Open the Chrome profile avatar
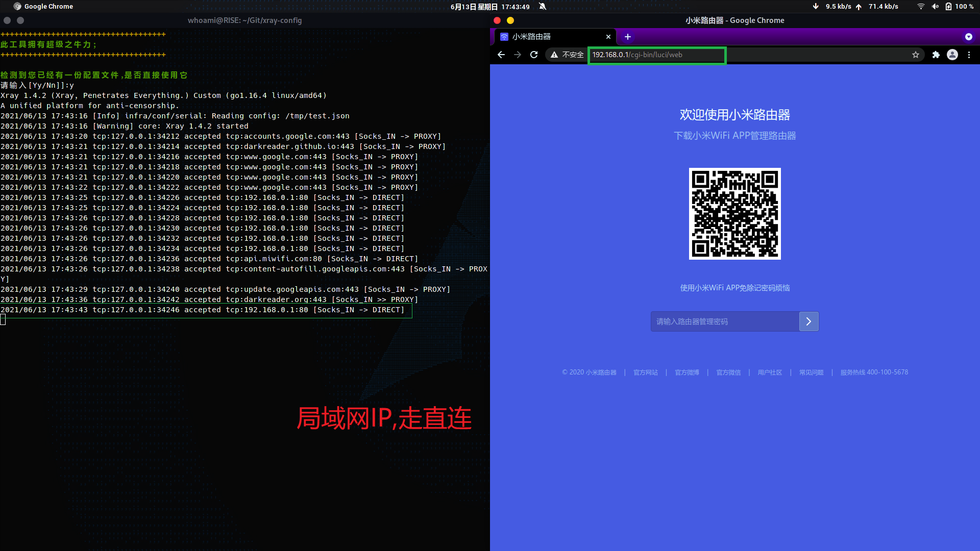Viewport: 980px width, 551px height. (x=952, y=55)
